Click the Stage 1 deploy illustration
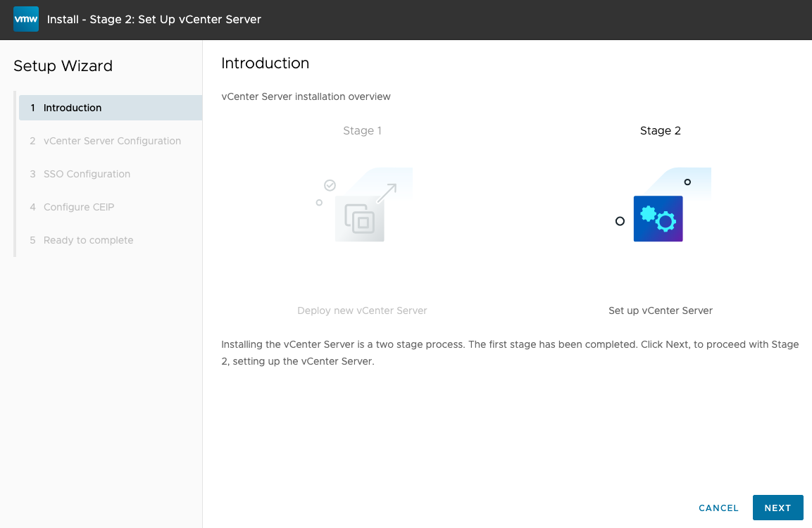Viewport: 812px width, 528px height. point(364,204)
